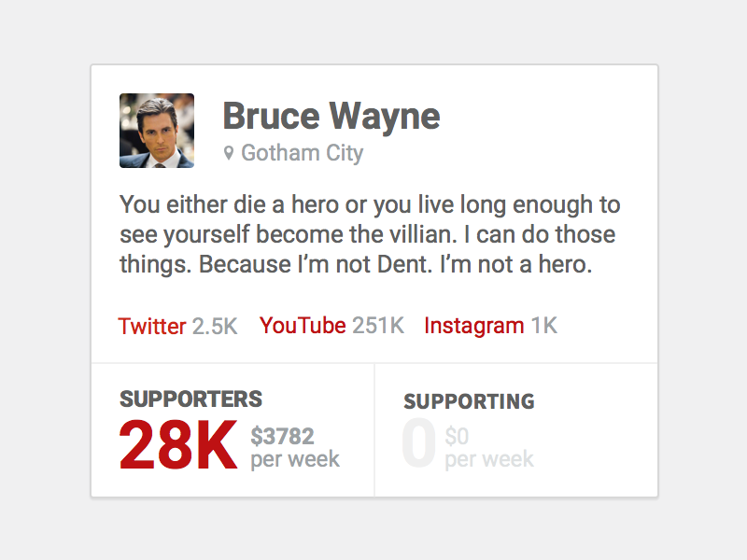Click the Twitter 2.5K follower count
The height and width of the screenshot is (560, 747).
[215, 327]
